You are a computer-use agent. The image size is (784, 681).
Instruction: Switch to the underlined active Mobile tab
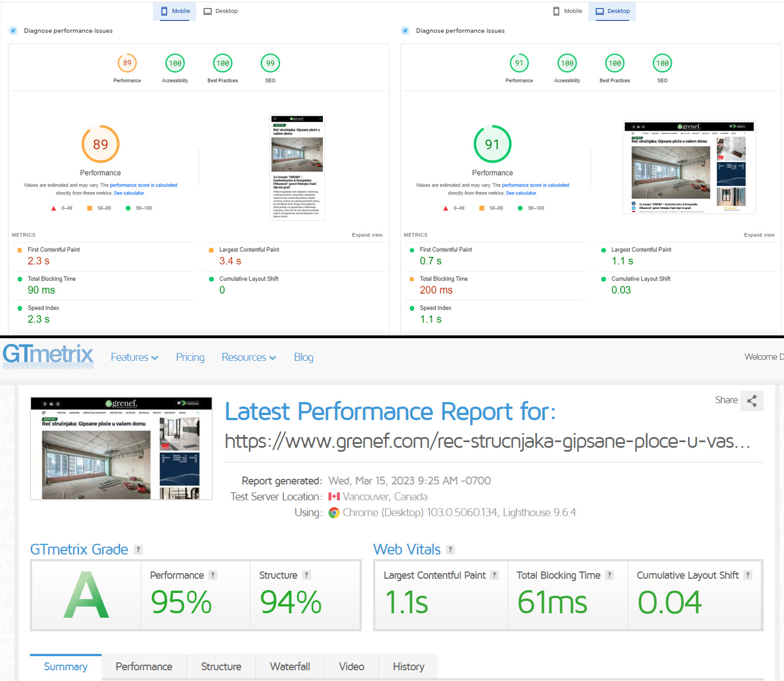pos(175,11)
